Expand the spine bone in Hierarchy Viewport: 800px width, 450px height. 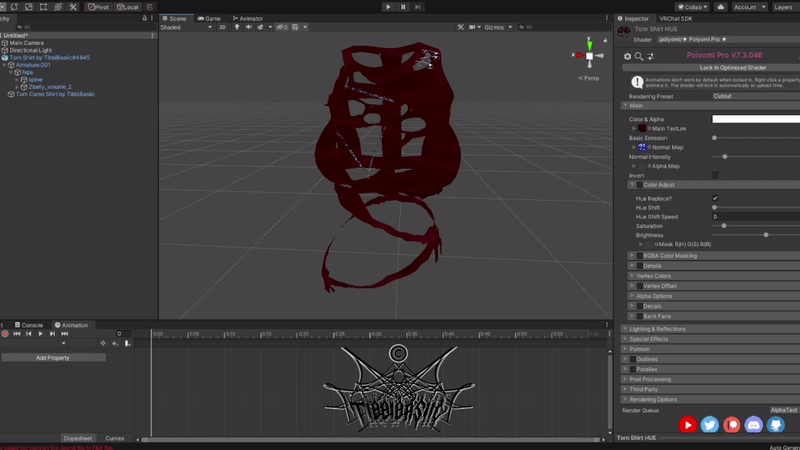(17, 79)
